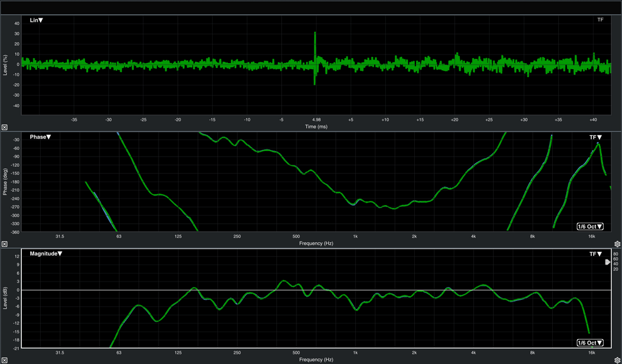This screenshot has height=364, width=622.
Task: Click the Time (ms) axis label
Action: coord(315,126)
